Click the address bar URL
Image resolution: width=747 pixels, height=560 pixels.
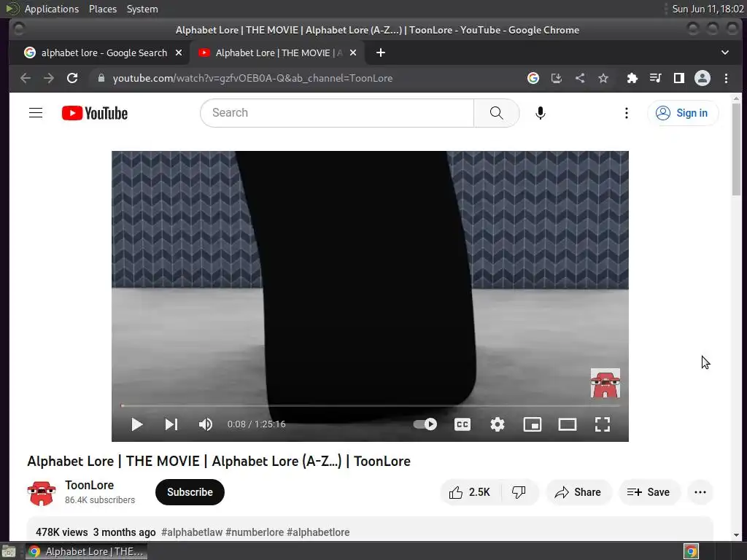252,78
